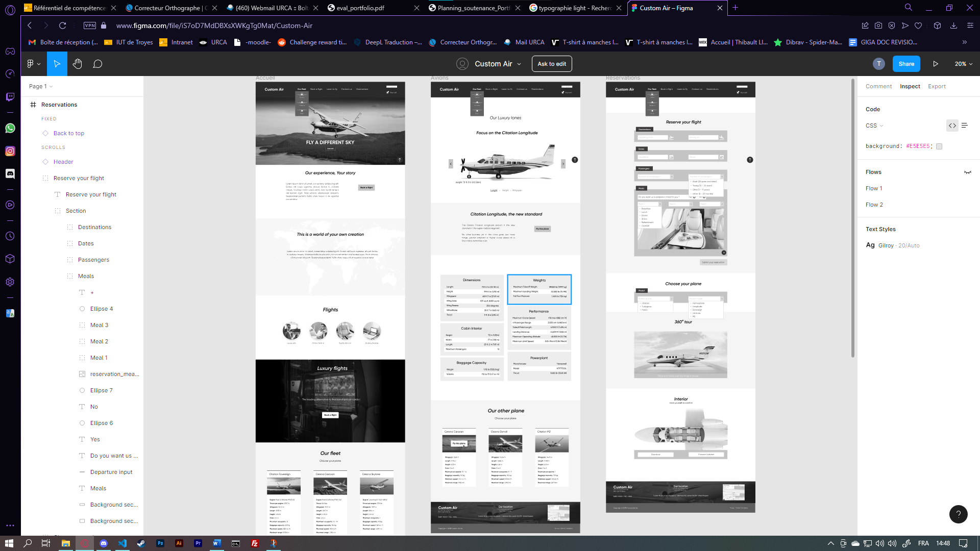Select the Destinations layer
This screenshot has height=551, width=980.
(x=94, y=227)
